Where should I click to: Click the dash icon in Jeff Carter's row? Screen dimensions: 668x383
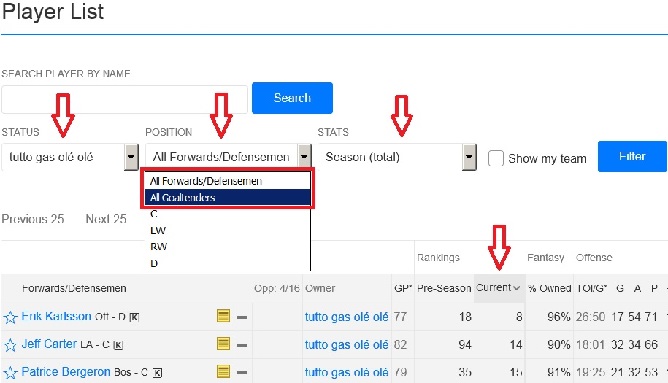(x=242, y=345)
